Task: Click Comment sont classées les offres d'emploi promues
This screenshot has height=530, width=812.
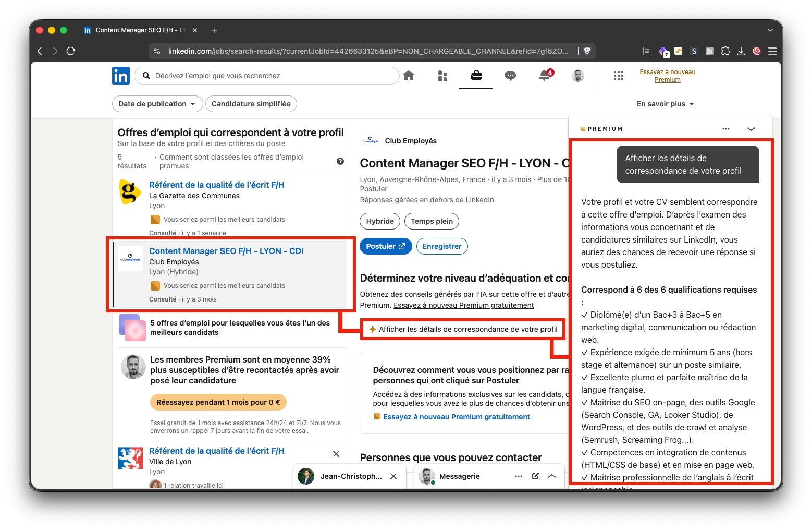Action: click(231, 161)
